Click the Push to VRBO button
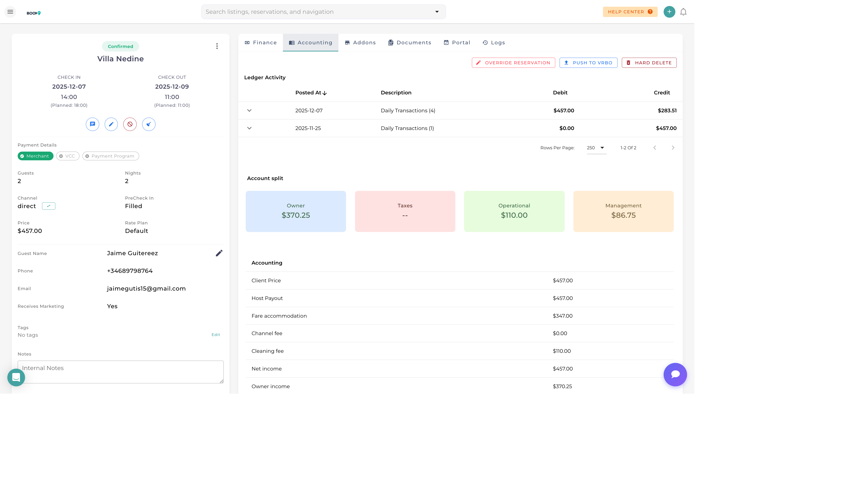868x492 pixels. (x=588, y=63)
